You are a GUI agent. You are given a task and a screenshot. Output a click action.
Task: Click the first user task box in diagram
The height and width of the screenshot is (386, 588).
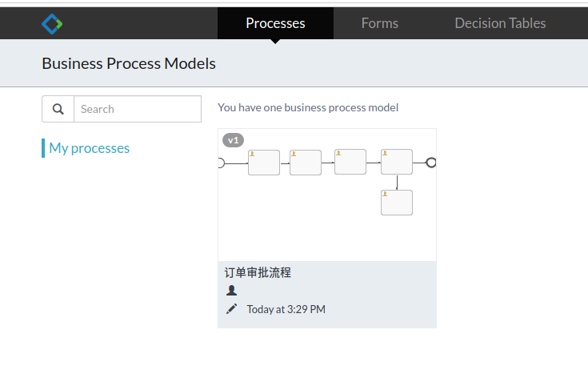click(264, 163)
